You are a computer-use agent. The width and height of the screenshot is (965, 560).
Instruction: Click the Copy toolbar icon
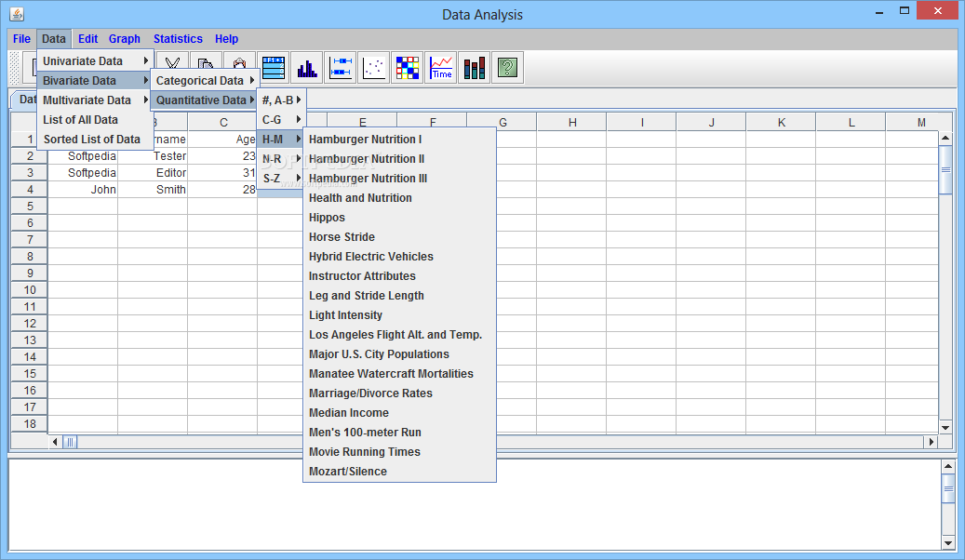[207, 64]
